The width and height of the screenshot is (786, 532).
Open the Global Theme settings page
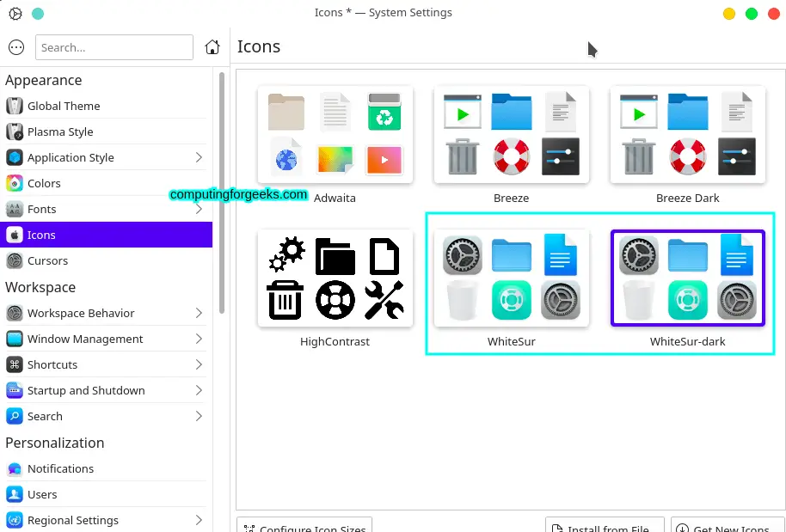107,106
